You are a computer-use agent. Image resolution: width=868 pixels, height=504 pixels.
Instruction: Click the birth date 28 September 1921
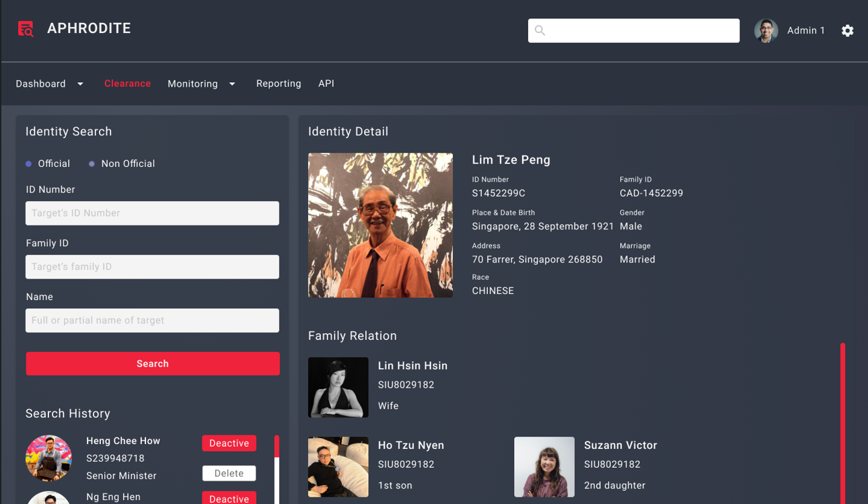pyautogui.click(x=569, y=226)
